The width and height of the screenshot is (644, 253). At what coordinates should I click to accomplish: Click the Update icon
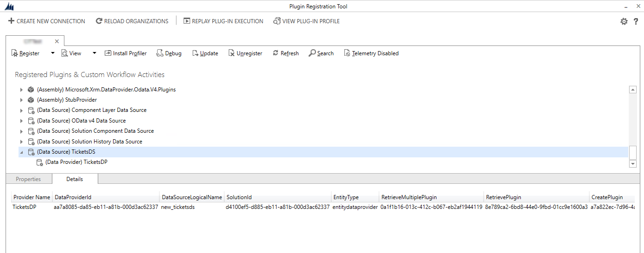195,53
